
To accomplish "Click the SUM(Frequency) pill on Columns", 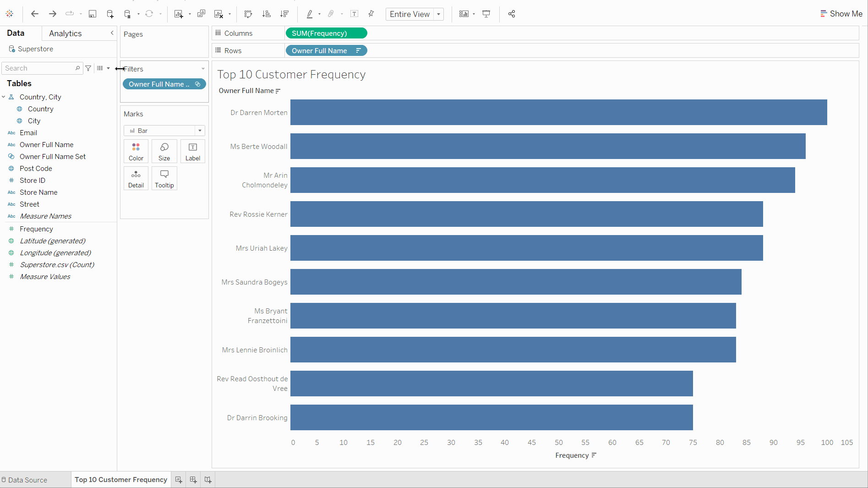I will (x=326, y=33).
